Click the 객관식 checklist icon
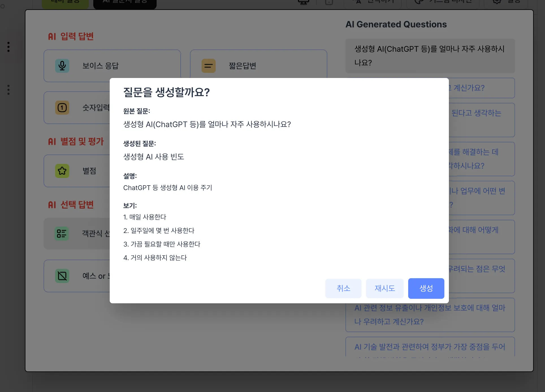The image size is (545, 392). click(x=62, y=234)
